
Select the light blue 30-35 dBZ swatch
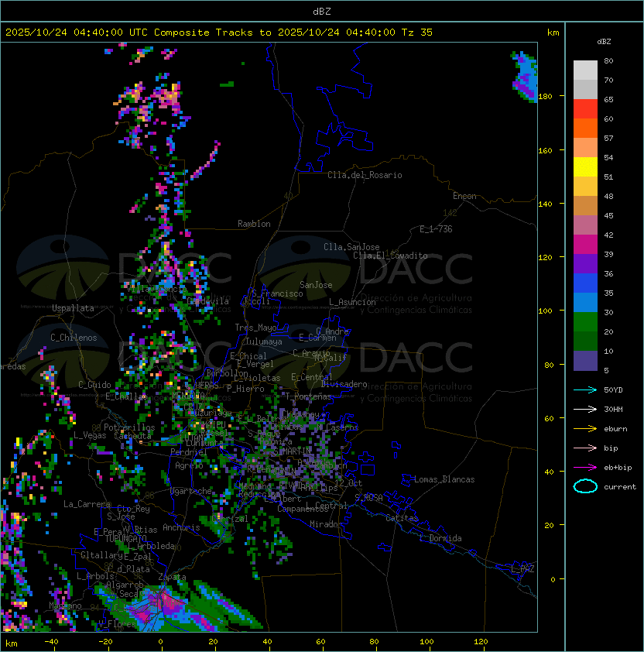(x=585, y=302)
